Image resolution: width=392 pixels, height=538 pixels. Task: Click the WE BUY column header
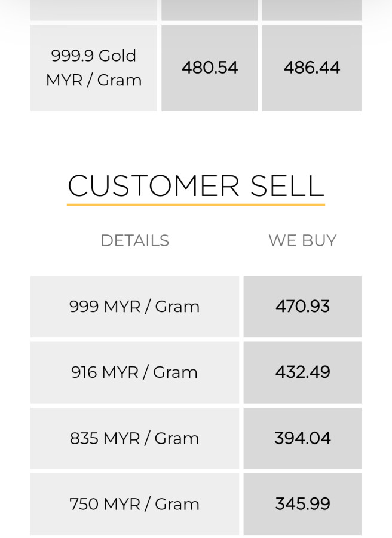(x=302, y=240)
